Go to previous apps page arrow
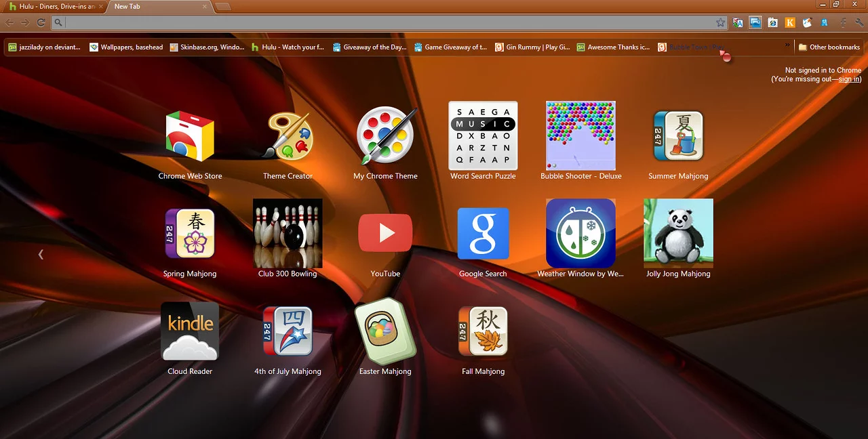Screen dimensions: 868x439 (x=41, y=254)
